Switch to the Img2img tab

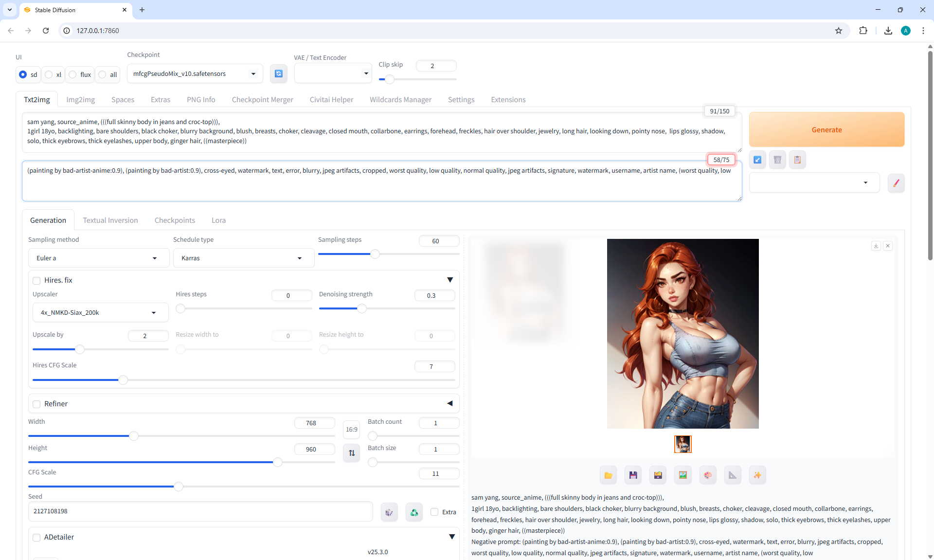pos(80,100)
